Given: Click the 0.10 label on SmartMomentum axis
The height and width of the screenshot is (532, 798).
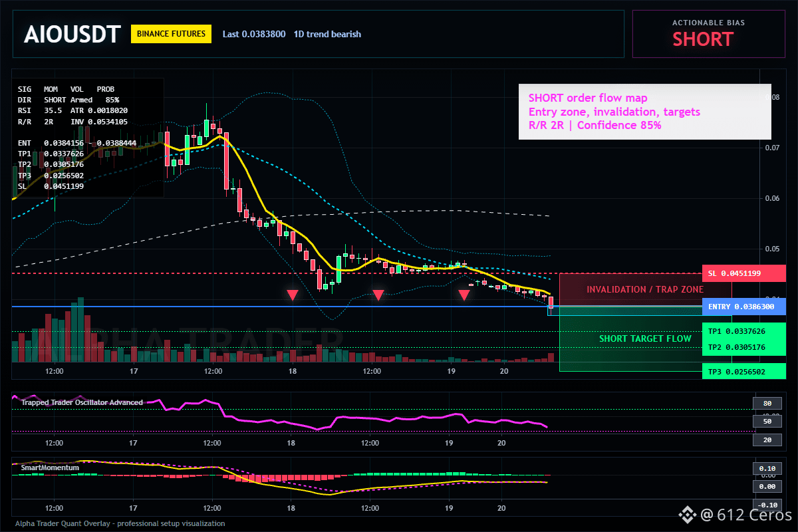Looking at the screenshot, I should [x=767, y=468].
